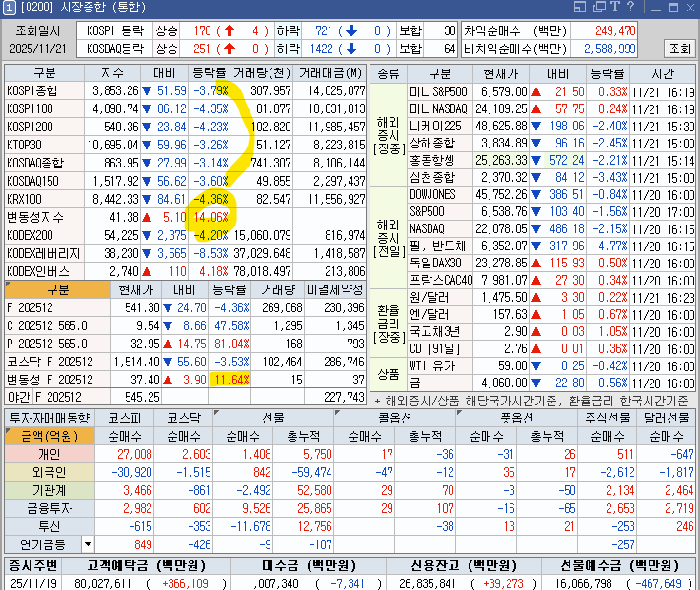Click the 종류 column header
Screen dimensions: 700x590
point(389,73)
